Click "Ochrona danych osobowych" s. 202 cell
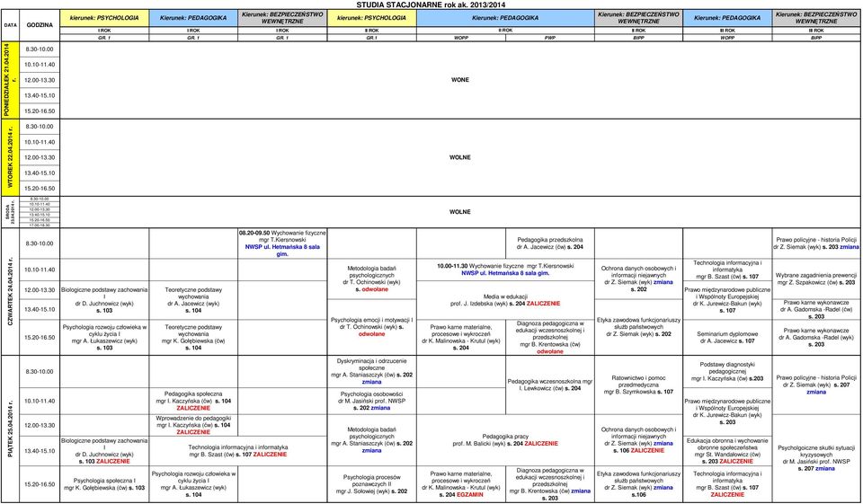This screenshot has height=504, width=863. (x=638, y=279)
